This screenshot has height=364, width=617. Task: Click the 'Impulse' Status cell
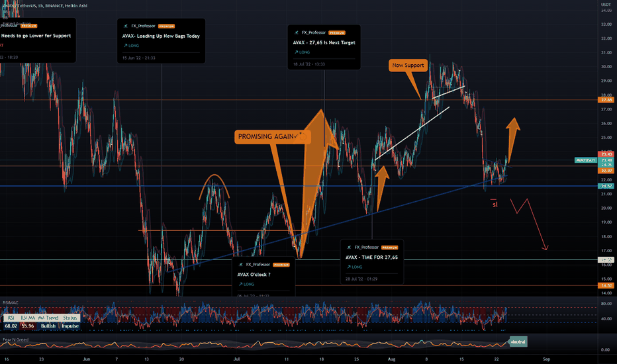point(70,326)
